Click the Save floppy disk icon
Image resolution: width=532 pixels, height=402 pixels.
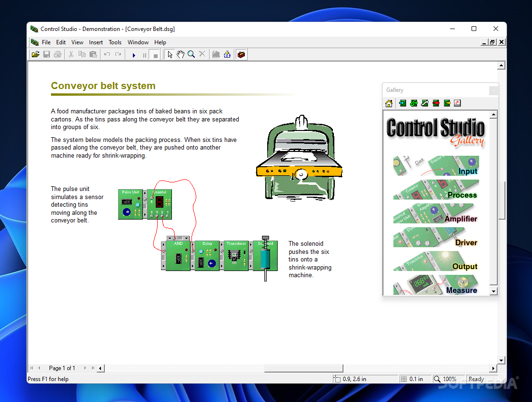(x=47, y=54)
